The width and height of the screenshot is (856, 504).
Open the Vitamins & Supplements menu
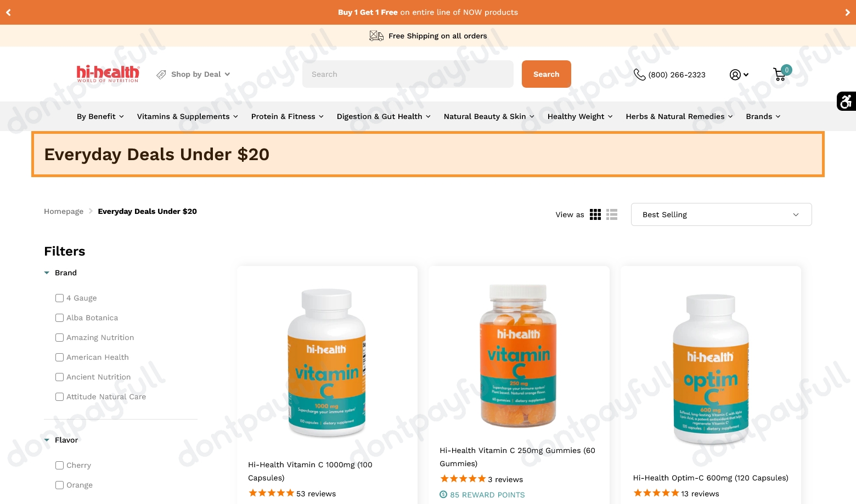pos(187,116)
